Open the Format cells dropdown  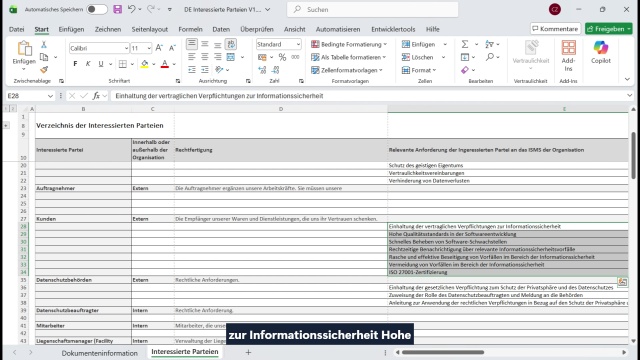[x=419, y=70]
